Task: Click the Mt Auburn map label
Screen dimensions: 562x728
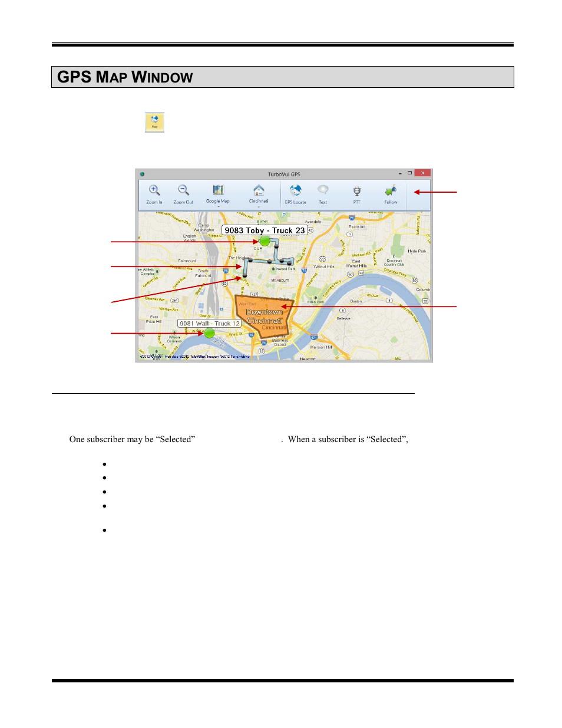Action: pos(280,281)
